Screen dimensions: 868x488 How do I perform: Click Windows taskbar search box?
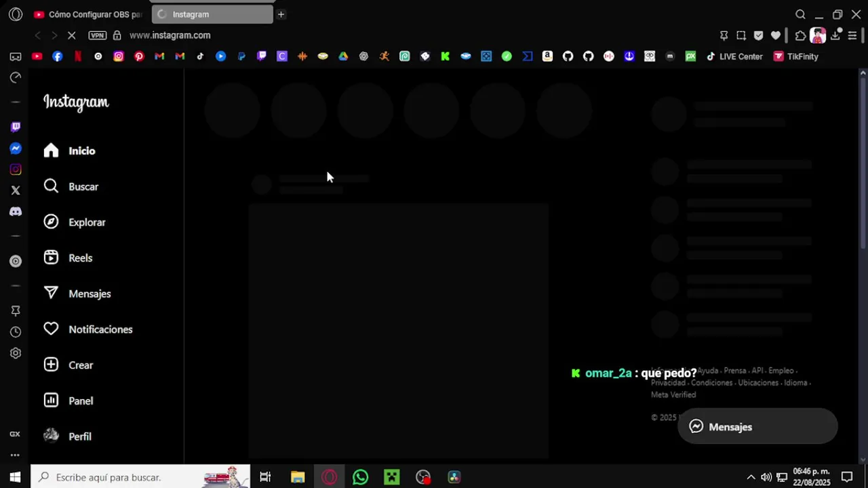point(140,477)
